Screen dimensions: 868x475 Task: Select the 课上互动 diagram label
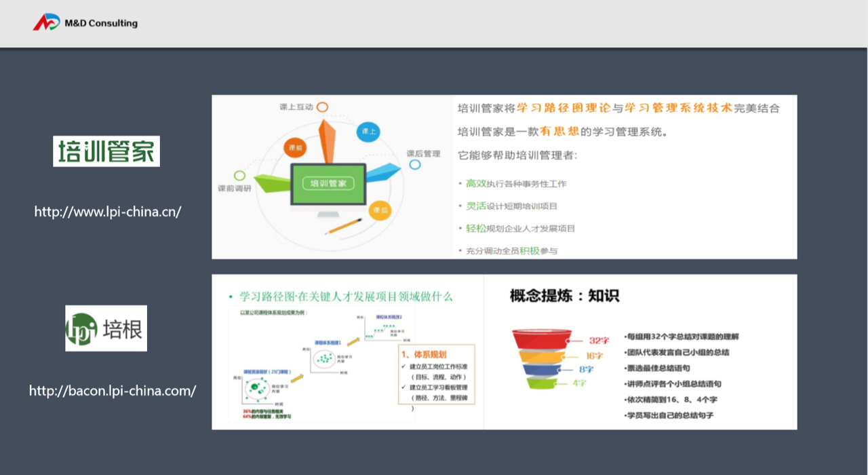296,107
